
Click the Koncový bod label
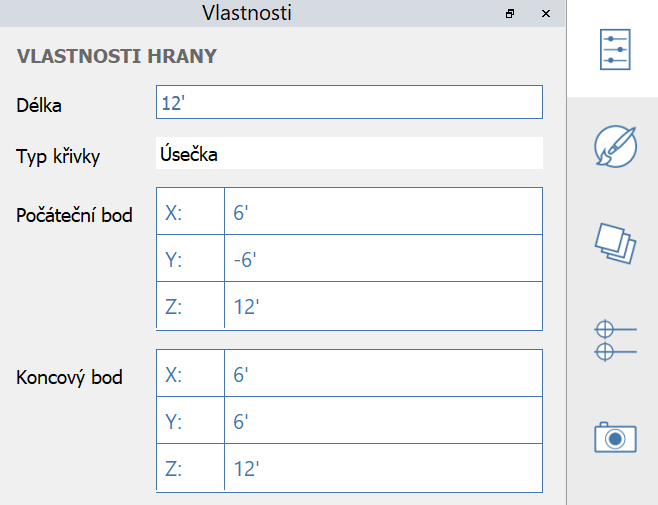pyautogui.click(x=70, y=377)
